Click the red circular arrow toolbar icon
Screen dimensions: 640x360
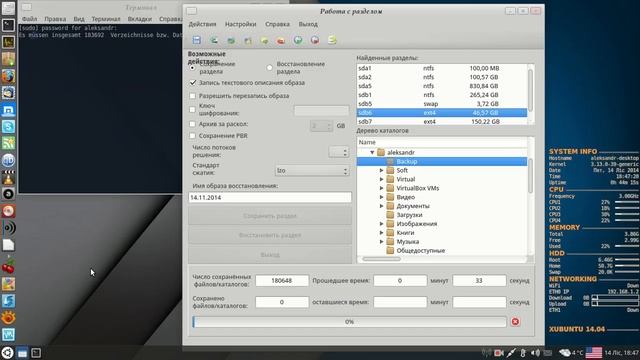click(315, 40)
